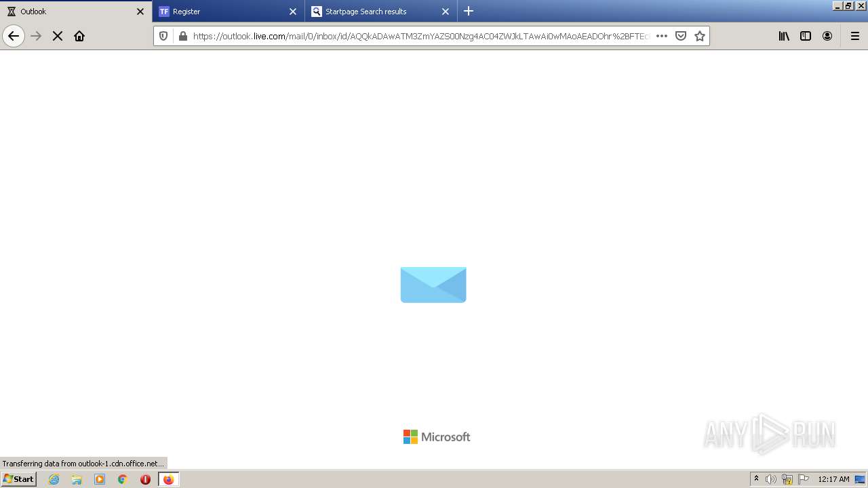868x488 pixels.
Task: Switch to Startpage Search results tab
Action: click(381, 12)
